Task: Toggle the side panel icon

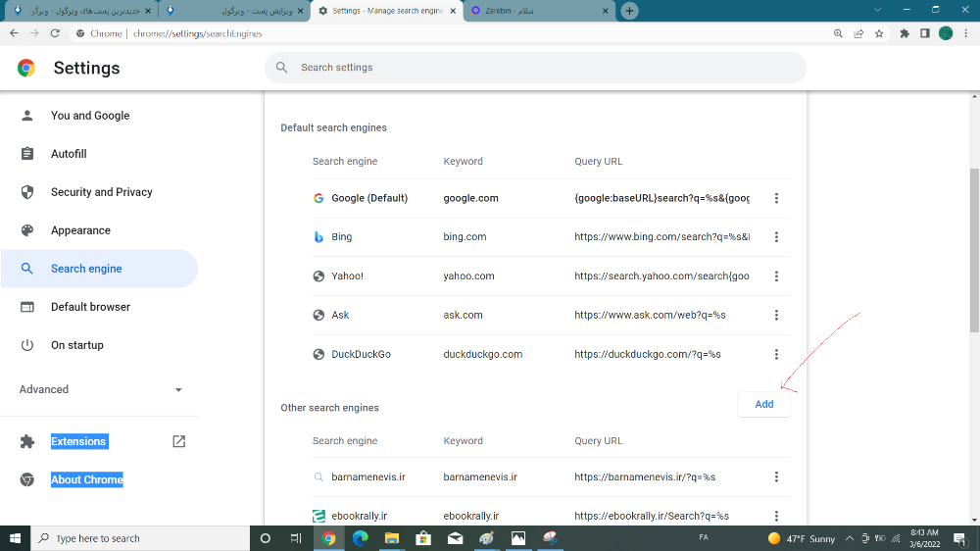Action: pyautogui.click(x=925, y=33)
